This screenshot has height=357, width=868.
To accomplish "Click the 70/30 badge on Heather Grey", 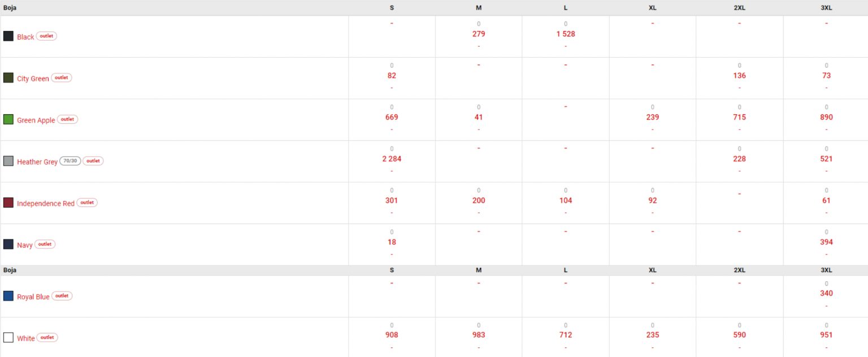I will 70,161.
